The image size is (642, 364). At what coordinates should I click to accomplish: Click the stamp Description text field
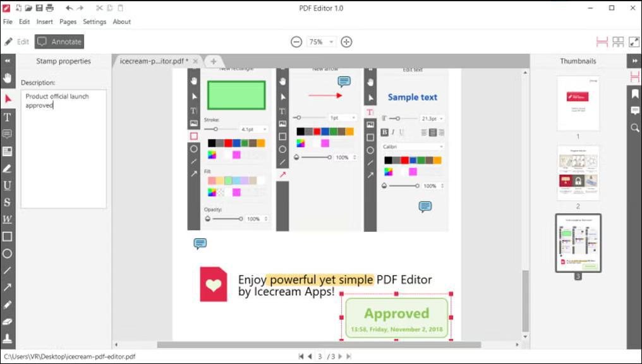(x=63, y=149)
